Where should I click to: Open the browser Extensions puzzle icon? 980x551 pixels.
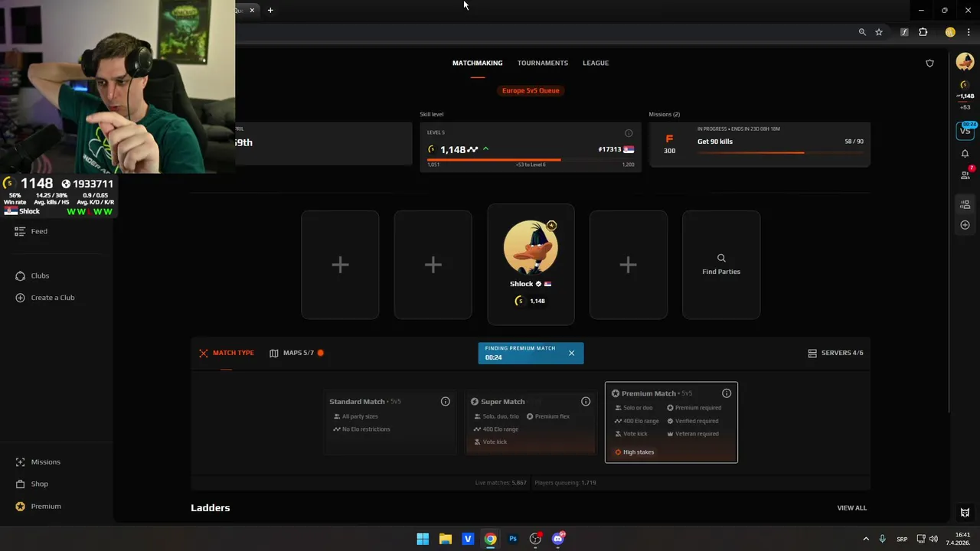click(923, 32)
